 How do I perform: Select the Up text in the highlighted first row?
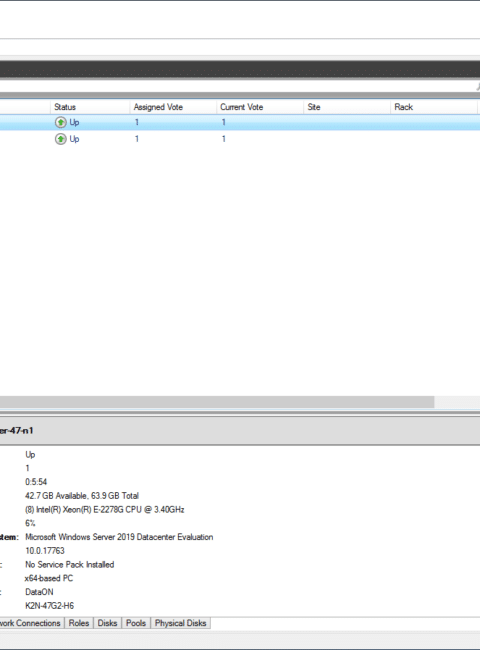74,122
